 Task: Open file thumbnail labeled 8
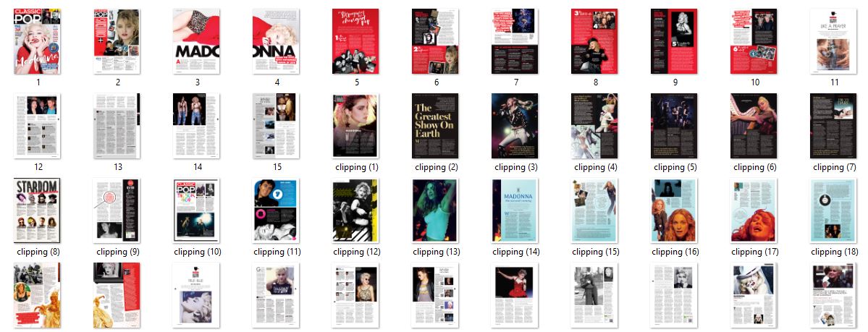click(x=595, y=41)
